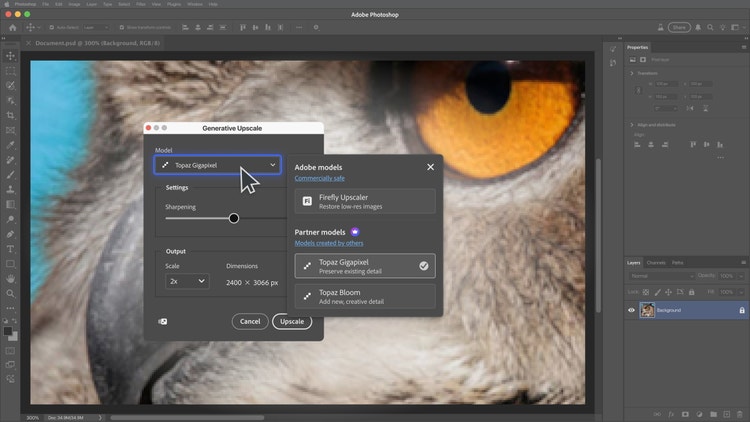Expand the Transform section in Properties
Image resolution: width=750 pixels, height=422 pixels.
(632, 73)
